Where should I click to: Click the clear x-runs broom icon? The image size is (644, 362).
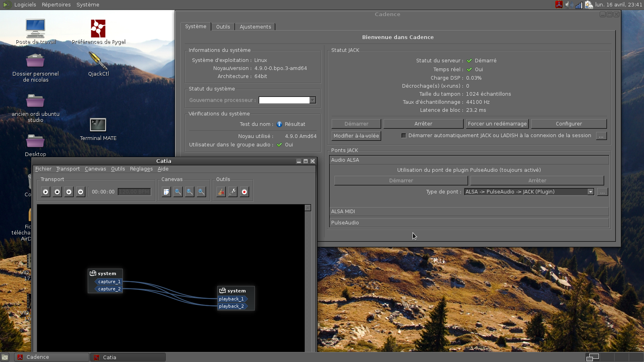[x=221, y=192]
